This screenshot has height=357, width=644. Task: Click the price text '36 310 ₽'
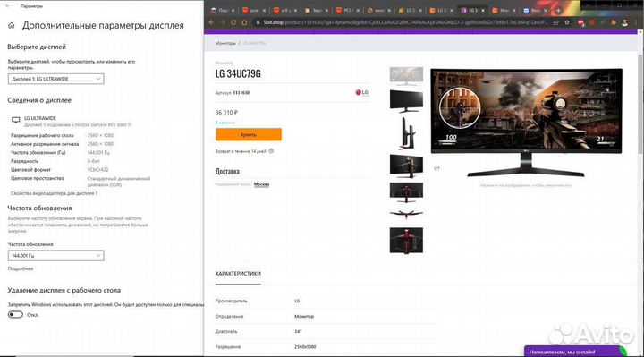click(x=226, y=112)
